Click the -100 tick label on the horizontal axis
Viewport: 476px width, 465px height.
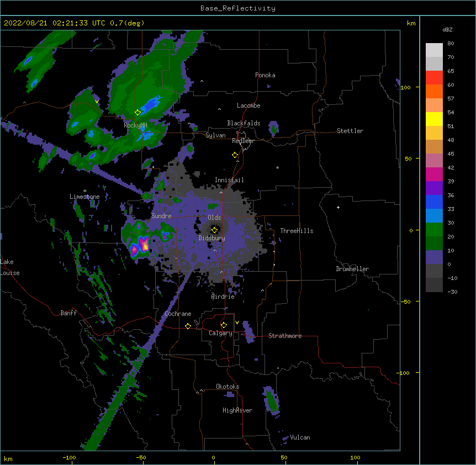point(69,457)
